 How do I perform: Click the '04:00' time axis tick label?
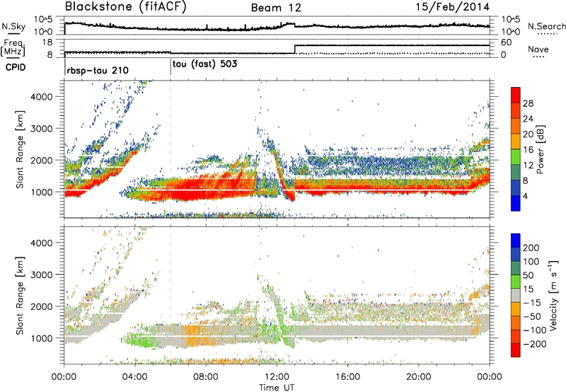[135, 377]
